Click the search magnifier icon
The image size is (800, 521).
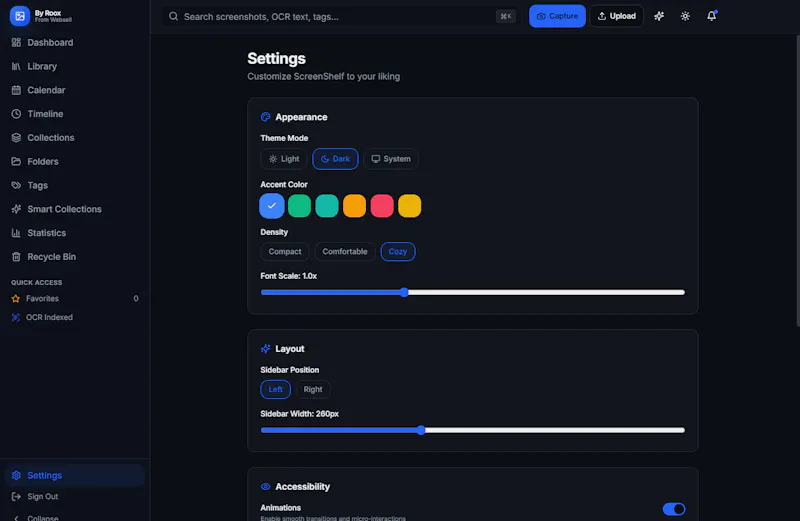[173, 16]
